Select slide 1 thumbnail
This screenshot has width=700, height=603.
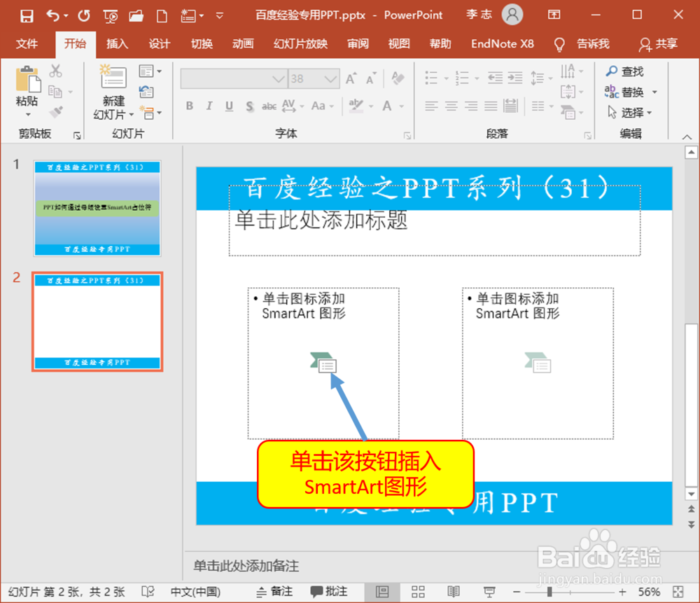pyautogui.click(x=97, y=208)
